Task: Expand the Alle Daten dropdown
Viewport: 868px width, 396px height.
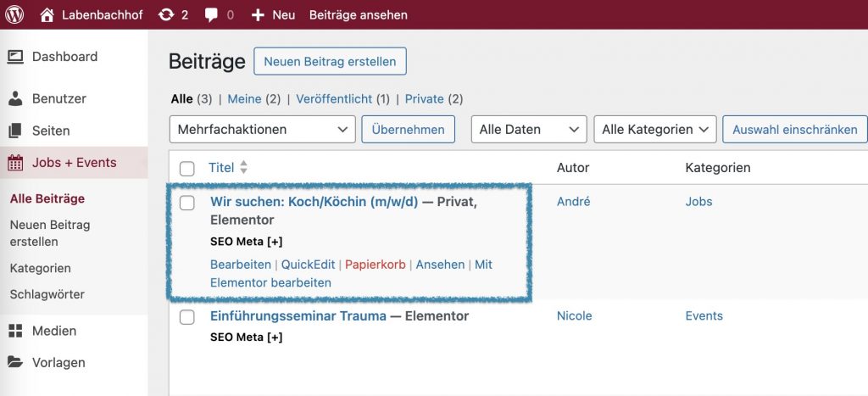Action: (x=529, y=130)
